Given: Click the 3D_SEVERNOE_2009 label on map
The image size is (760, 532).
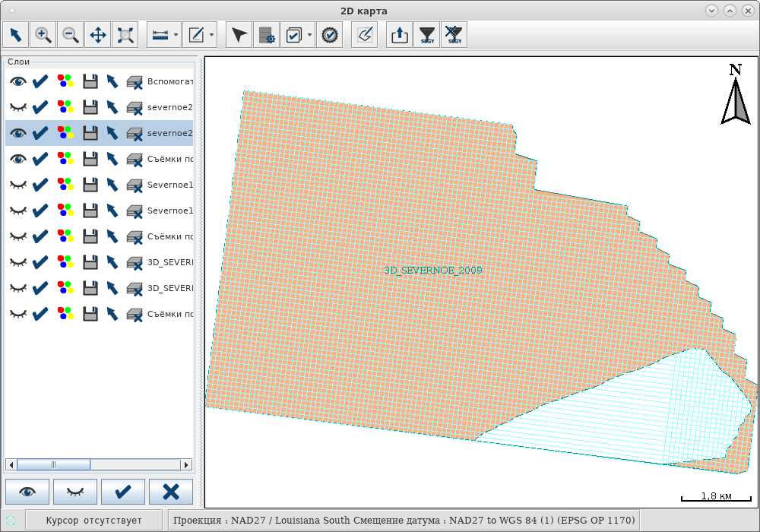Looking at the screenshot, I should click(433, 270).
